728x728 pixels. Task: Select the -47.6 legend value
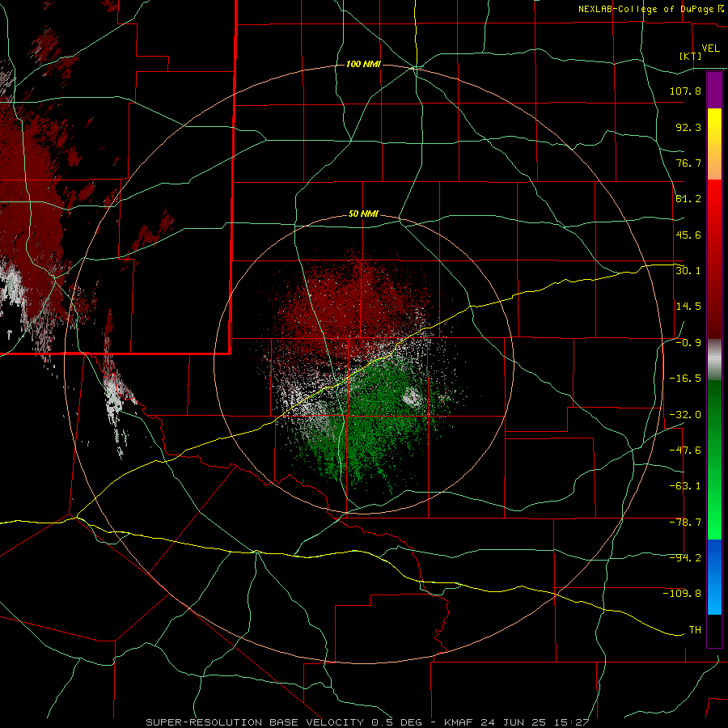(685, 451)
